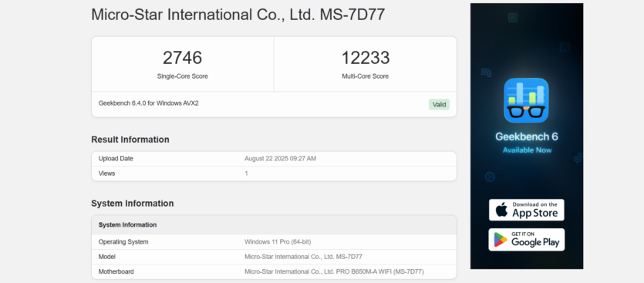Click the Geekbench 6 glasses app icon
The height and width of the screenshot is (283, 644).
(x=526, y=100)
